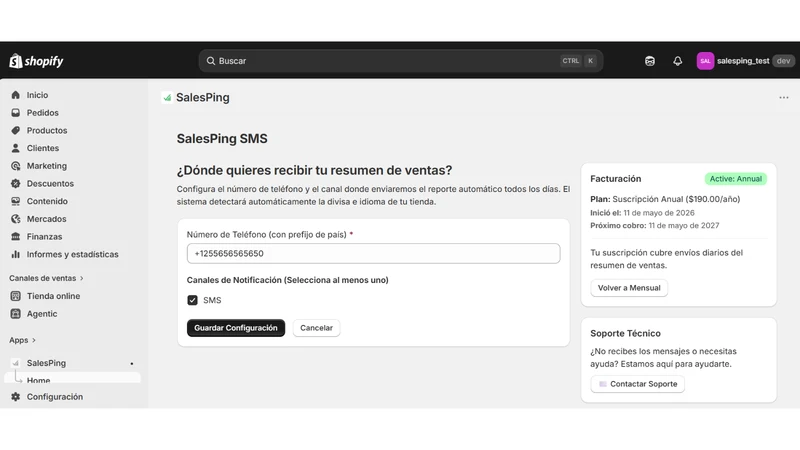Click the Pedidos inbox icon

16,113
